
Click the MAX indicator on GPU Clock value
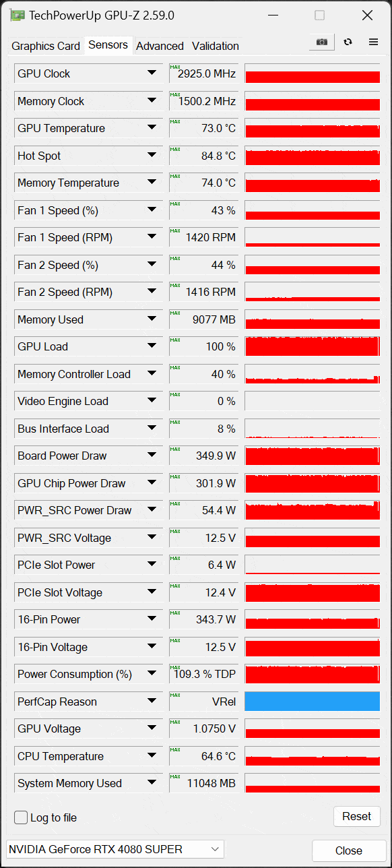[x=175, y=67]
